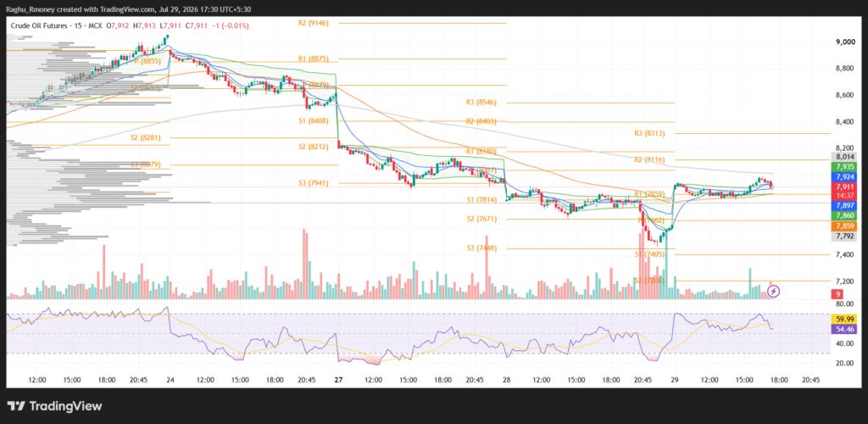Click date 27 on the time axis

[x=339, y=380]
